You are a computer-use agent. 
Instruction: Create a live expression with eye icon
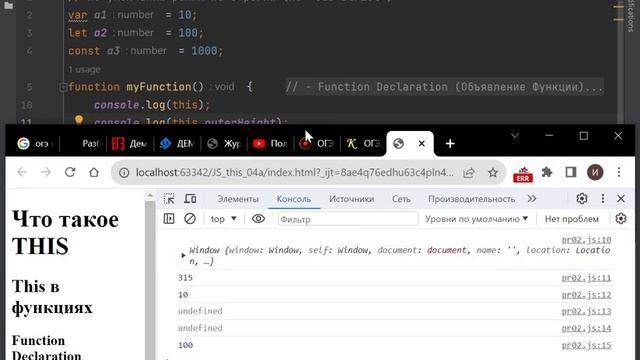[258, 219]
